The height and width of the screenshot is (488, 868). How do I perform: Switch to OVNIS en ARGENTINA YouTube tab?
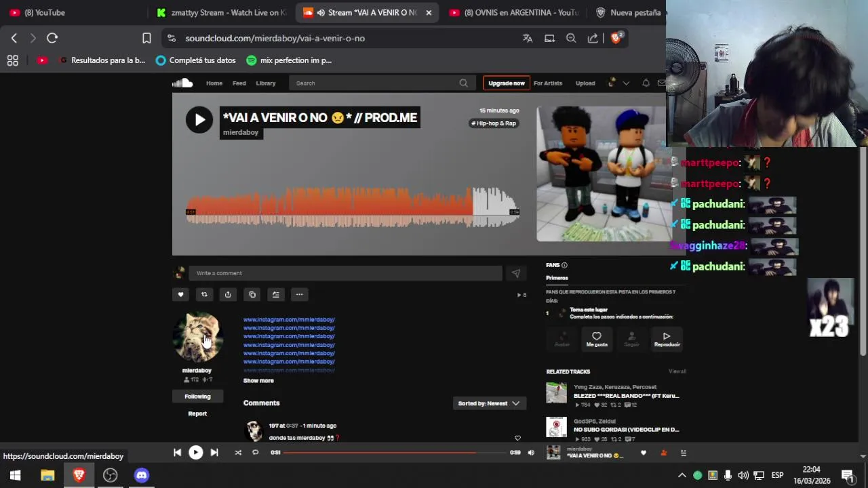click(x=513, y=12)
